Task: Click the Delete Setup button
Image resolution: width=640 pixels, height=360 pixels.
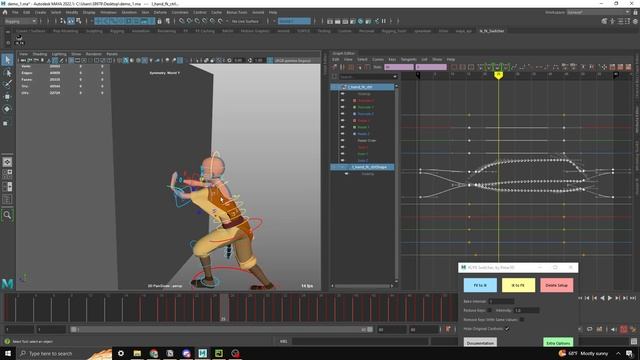Action: [557, 285]
